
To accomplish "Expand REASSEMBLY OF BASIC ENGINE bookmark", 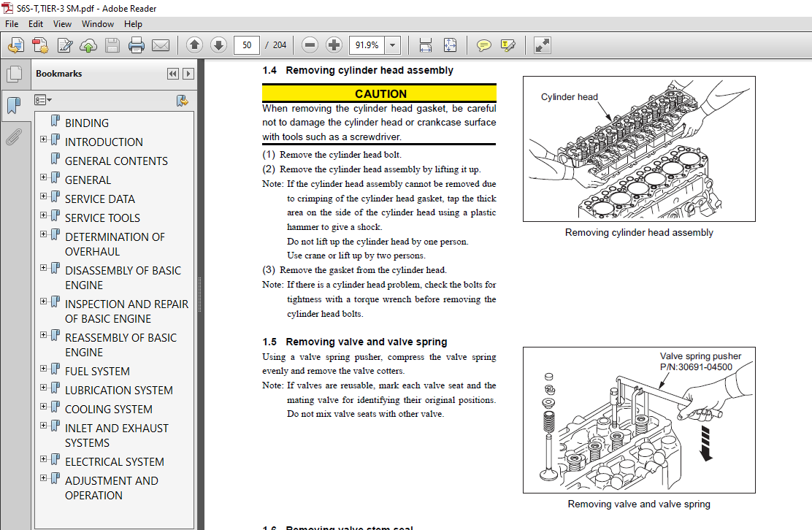I will click(44, 335).
